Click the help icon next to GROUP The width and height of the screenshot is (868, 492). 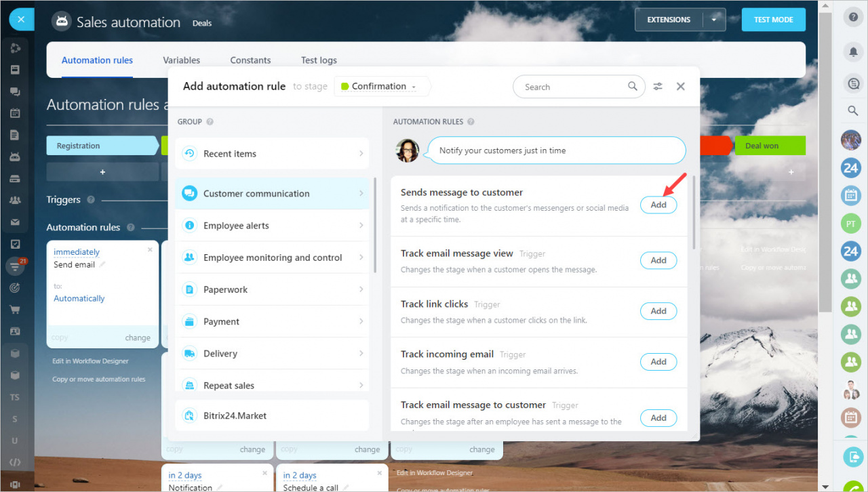[x=210, y=122]
